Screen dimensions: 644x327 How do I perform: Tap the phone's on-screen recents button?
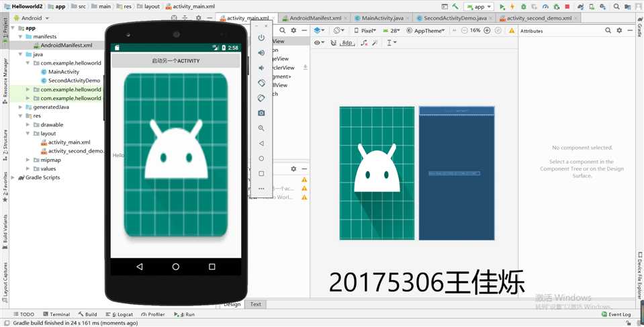[212, 267]
